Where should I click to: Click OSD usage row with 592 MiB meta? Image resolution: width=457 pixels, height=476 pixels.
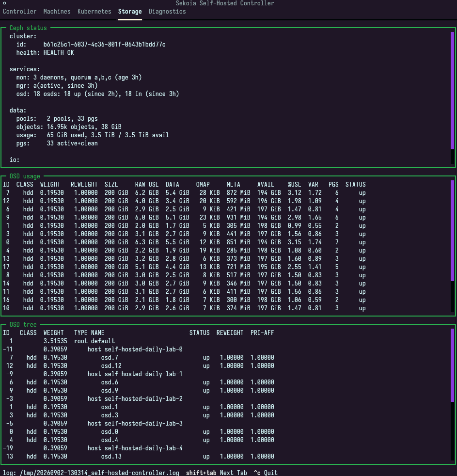184,201
